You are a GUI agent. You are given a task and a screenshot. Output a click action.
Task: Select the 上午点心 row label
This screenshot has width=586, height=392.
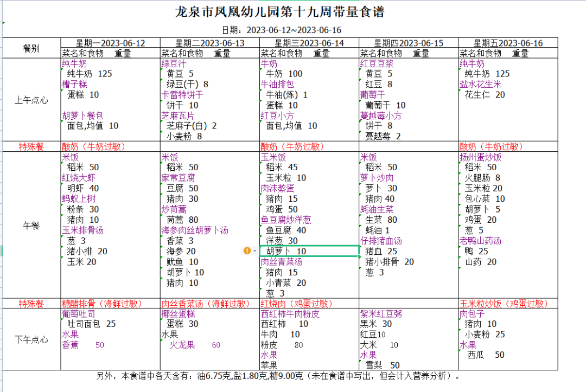pyautogui.click(x=31, y=100)
